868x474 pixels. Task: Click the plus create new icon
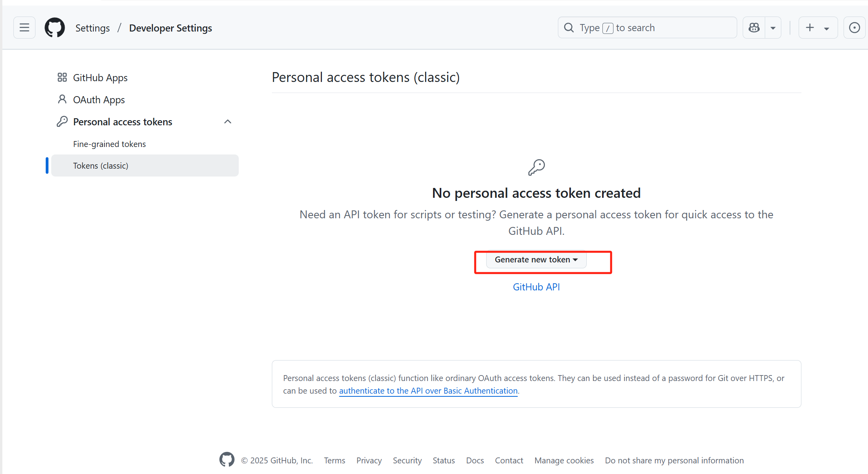point(810,28)
